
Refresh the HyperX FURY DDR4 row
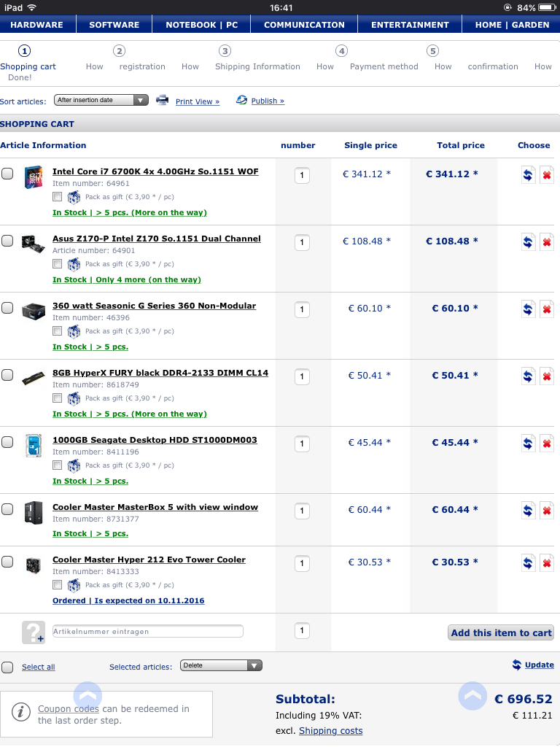coord(528,376)
